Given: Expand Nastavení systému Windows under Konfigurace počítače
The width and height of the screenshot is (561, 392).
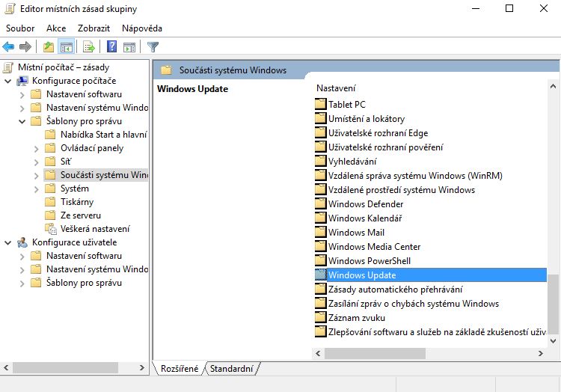Looking at the screenshot, I should (x=22, y=108).
